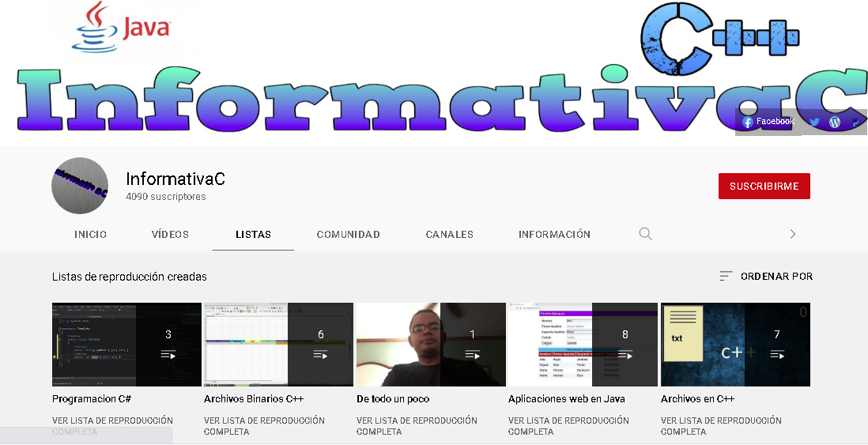Open the COMUNIDAD tab
868x445 pixels.
click(x=348, y=234)
